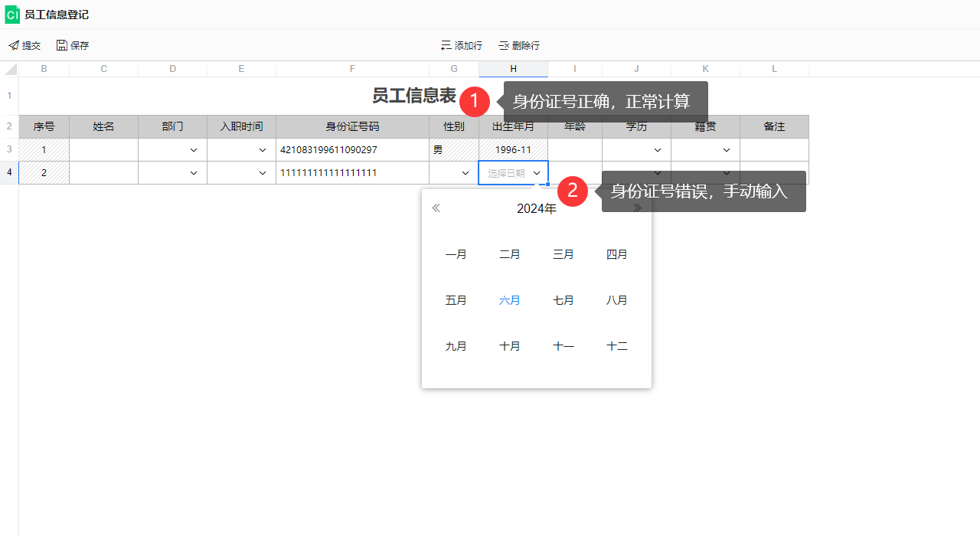Open the 性别 dropdown in row 4
The image size is (980, 536).
(x=465, y=173)
